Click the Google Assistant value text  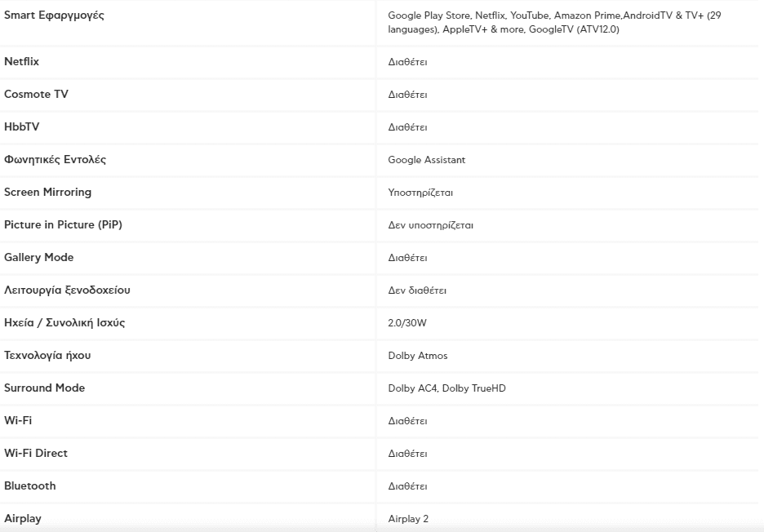[x=426, y=160]
